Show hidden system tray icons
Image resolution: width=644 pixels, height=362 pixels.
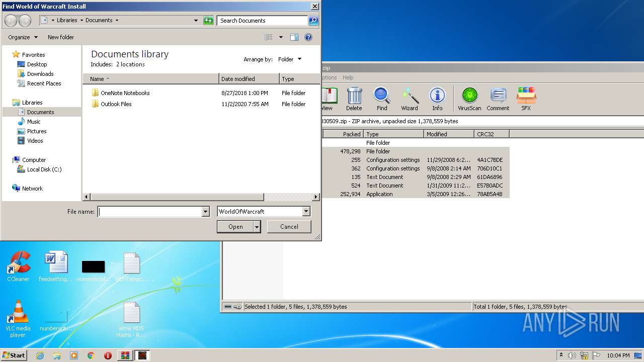561,355
